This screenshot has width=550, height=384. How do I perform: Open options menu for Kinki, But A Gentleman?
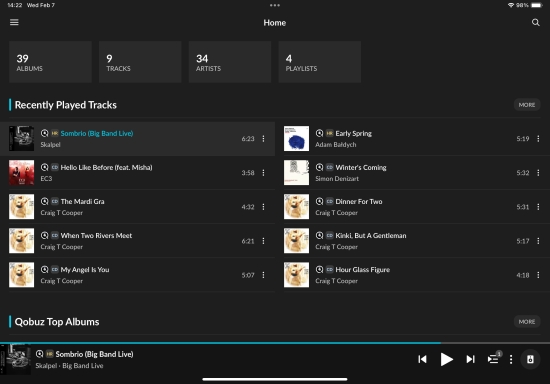538,241
